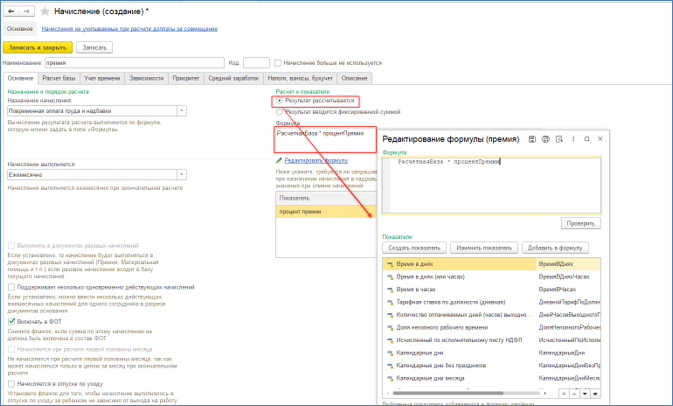Untick the Включать в ФОТ checkbox
This screenshot has width=673, height=406.
(12, 321)
